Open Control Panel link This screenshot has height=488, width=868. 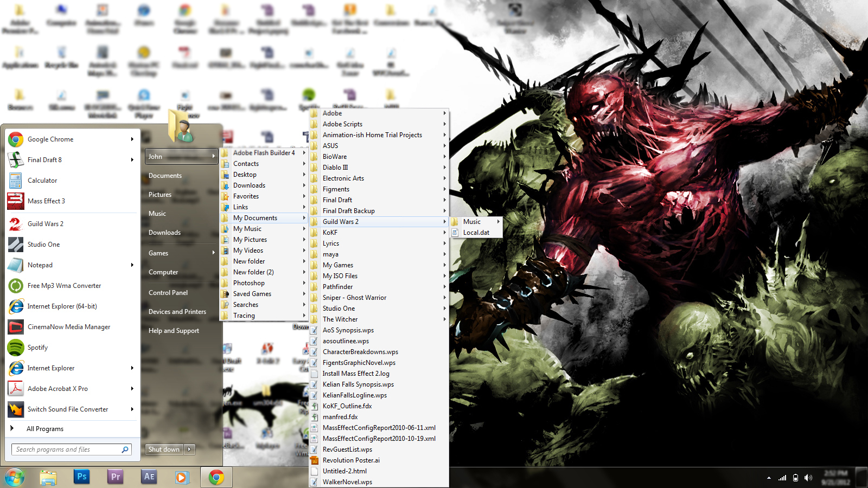[x=168, y=293]
